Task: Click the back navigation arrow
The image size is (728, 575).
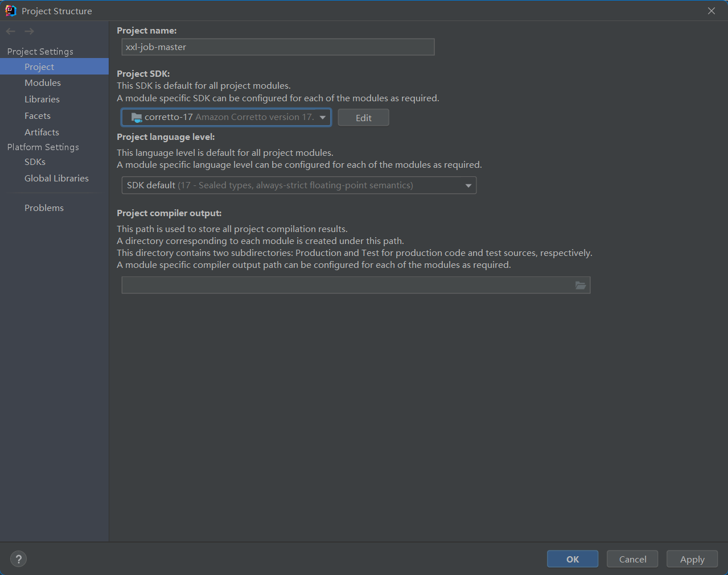Action: coord(10,31)
